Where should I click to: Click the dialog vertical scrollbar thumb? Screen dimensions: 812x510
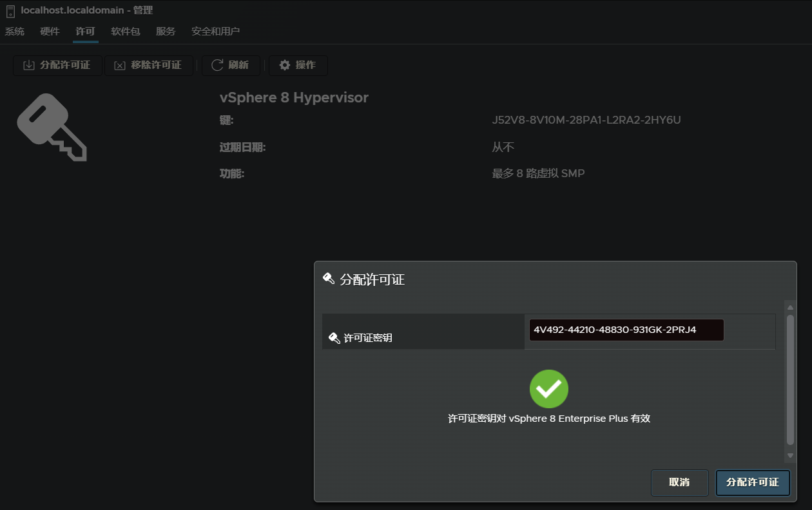pos(790,380)
